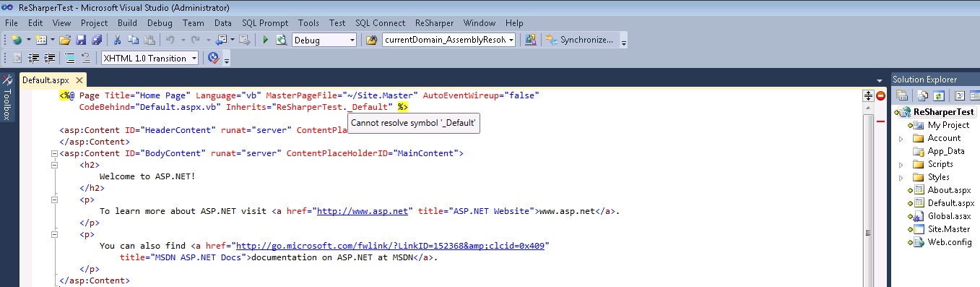Expand the Scripts folder in Solution Explorer
The height and width of the screenshot is (287, 980).
tap(901, 165)
